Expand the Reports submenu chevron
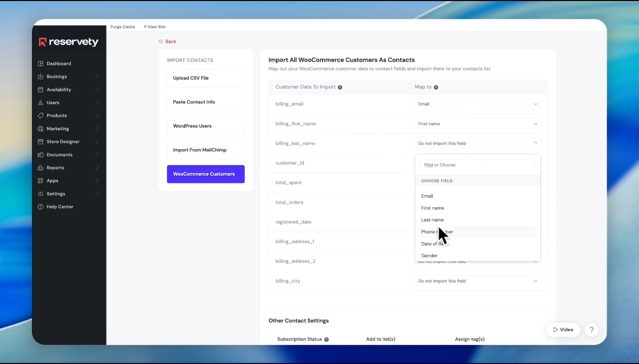 [x=97, y=168]
